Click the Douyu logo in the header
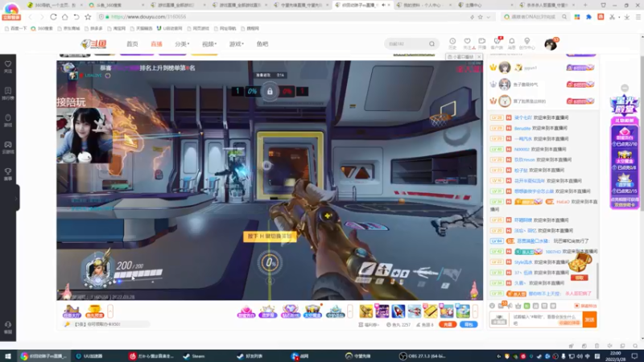Screen dimensions: 644x362 pos(93,44)
